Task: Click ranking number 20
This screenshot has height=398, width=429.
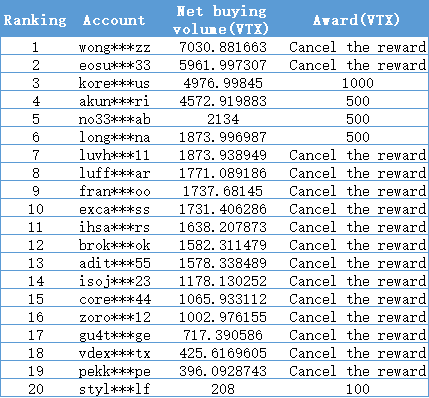Action: pyautogui.click(x=35, y=389)
